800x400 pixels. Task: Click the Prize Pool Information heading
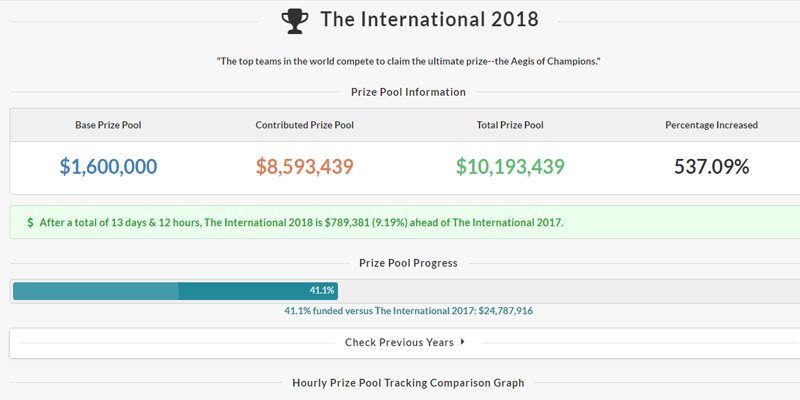click(408, 92)
